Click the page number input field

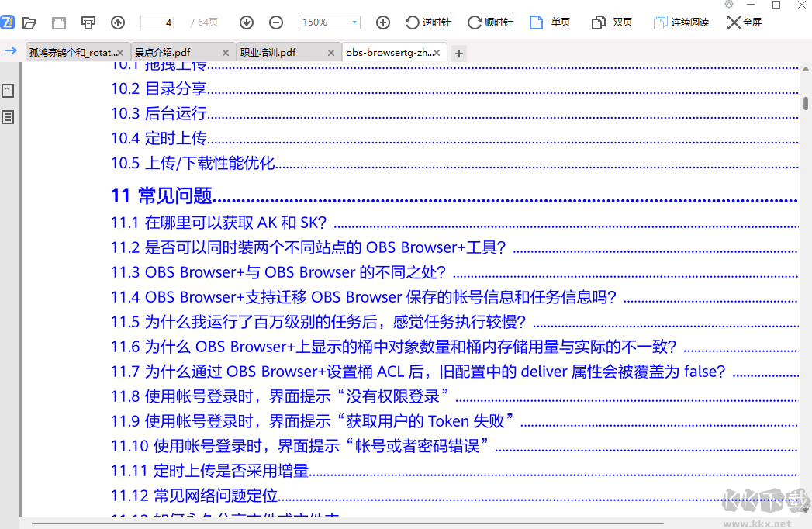(158, 22)
